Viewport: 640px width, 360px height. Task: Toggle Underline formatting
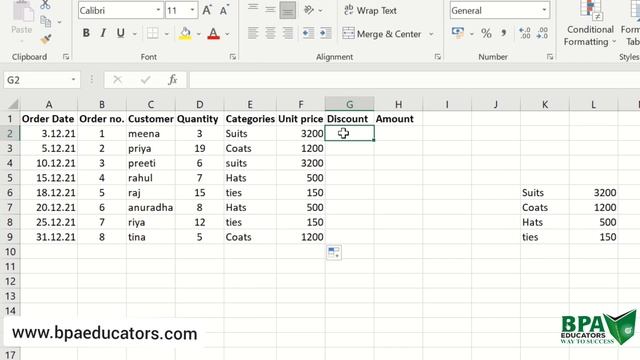120,33
